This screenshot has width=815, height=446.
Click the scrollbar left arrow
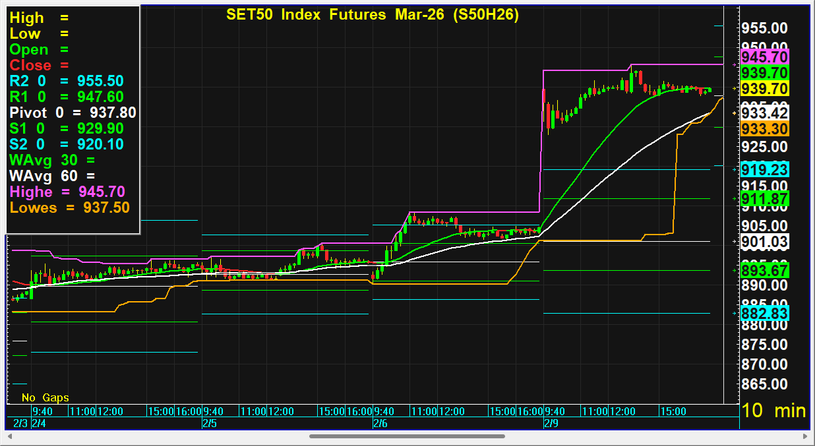pos(7,437)
